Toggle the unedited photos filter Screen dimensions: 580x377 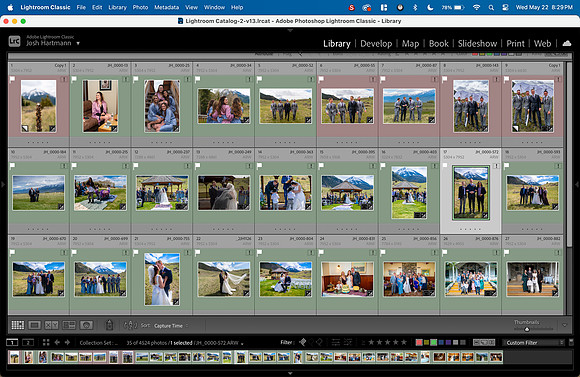pyautogui.click(x=347, y=342)
